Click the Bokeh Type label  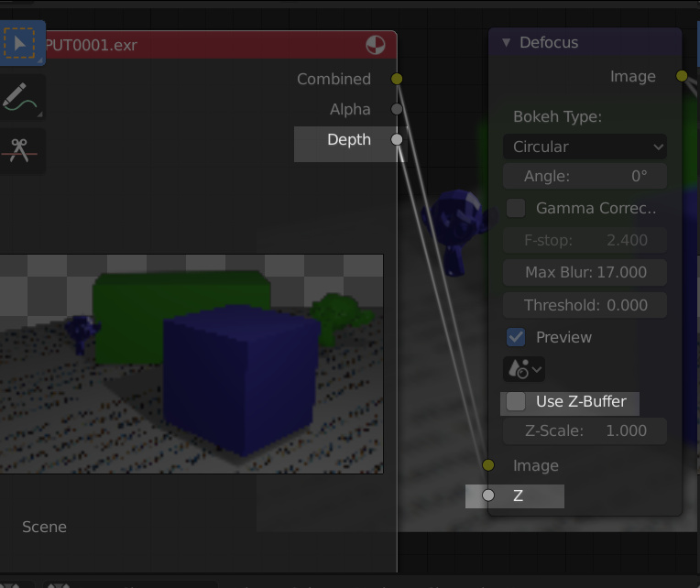(558, 116)
